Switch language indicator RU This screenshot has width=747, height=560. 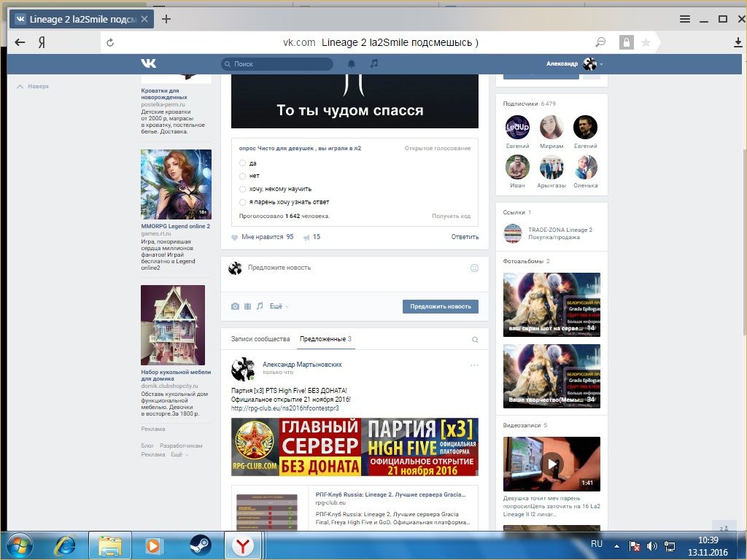click(x=597, y=544)
